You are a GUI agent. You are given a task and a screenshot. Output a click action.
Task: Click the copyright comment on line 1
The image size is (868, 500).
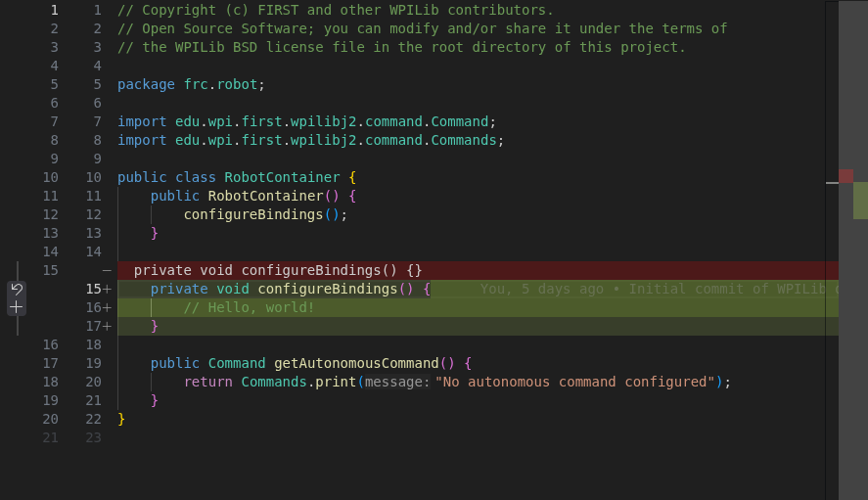(336, 11)
